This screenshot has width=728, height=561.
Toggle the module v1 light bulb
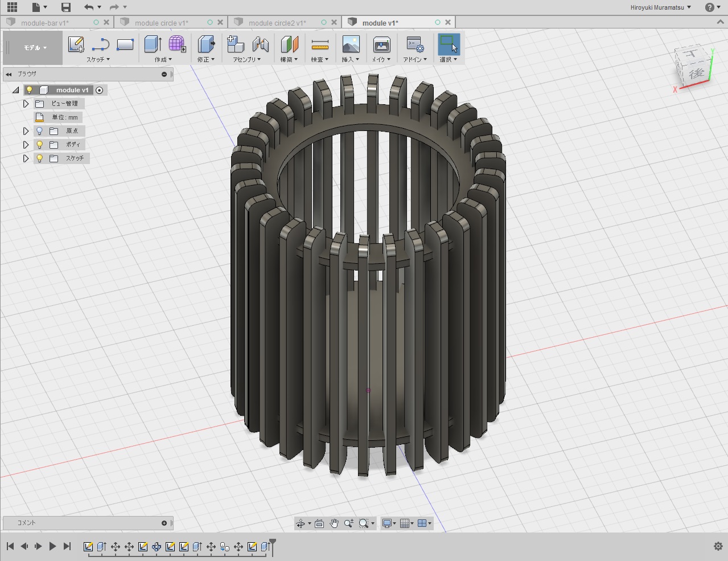coord(30,90)
